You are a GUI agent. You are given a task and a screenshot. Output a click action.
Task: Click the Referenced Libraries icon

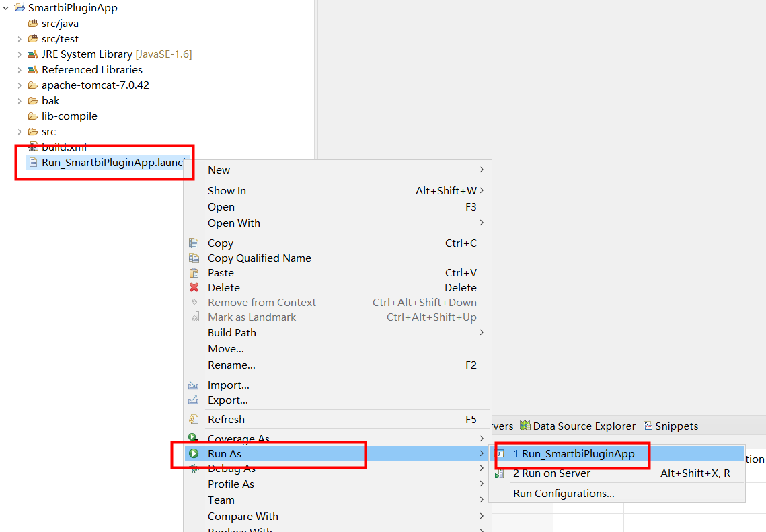33,70
